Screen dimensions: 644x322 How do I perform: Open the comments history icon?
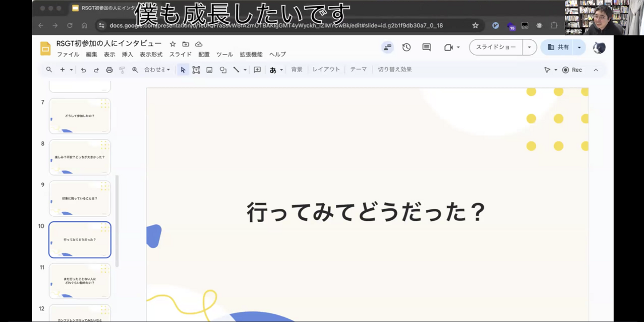pyautogui.click(x=427, y=47)
